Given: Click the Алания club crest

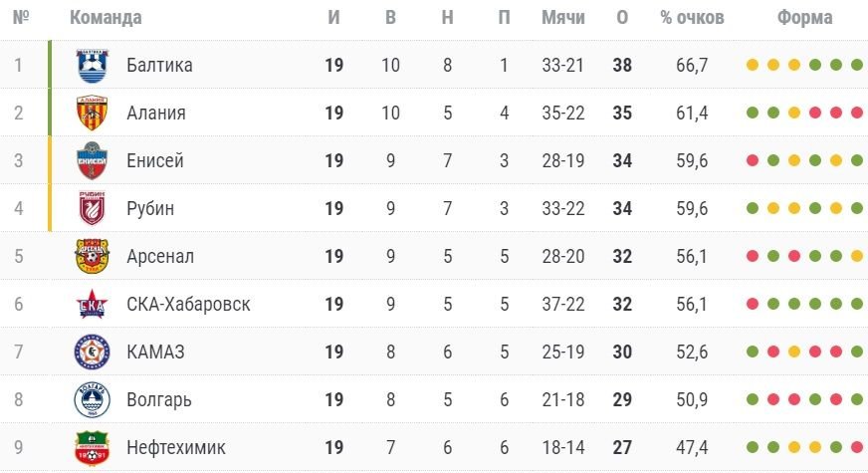Looking at the screenshot, I should point(92,113).
